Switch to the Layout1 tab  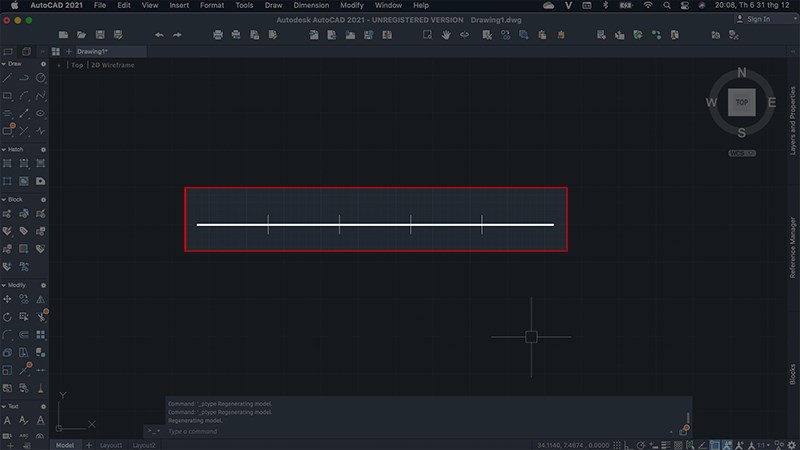point(110,444)
